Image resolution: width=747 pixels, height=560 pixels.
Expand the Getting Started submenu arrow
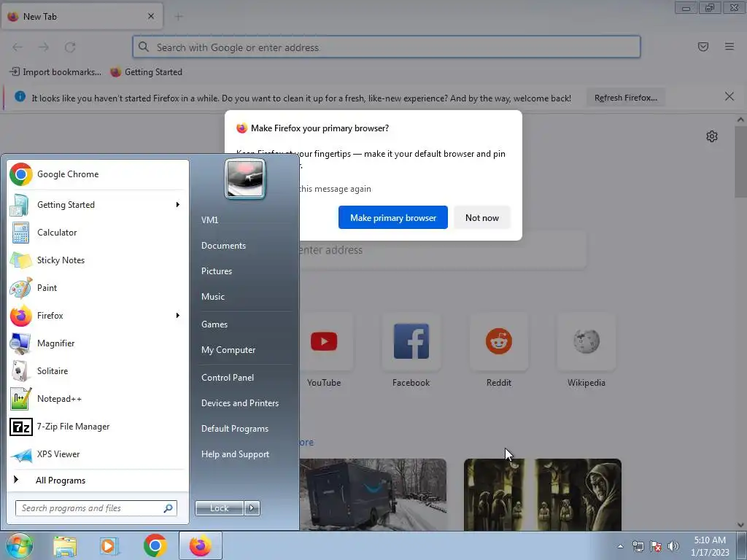pyautogui.click(x=178, y=205)
